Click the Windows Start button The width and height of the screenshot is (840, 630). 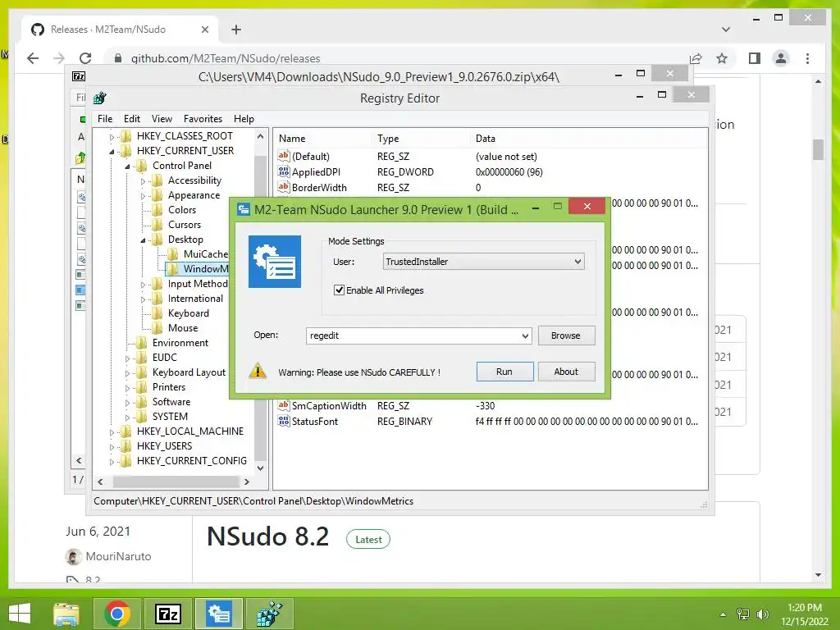[x=21, y=614]
